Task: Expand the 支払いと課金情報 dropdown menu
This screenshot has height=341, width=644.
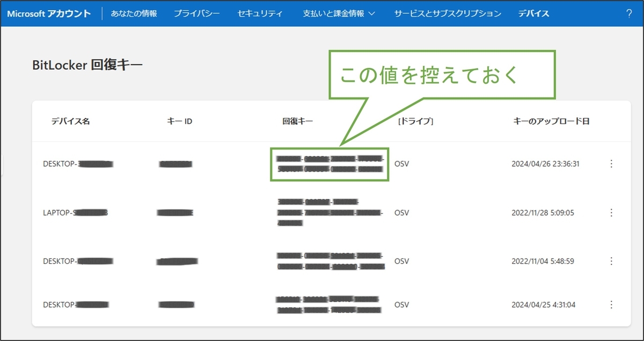Action: click(339, 13)
